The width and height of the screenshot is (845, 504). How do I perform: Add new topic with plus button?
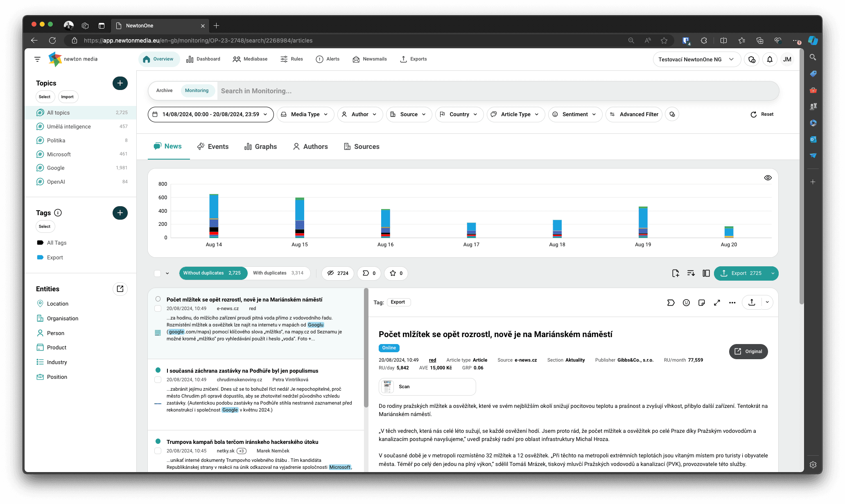coord(120,83)
